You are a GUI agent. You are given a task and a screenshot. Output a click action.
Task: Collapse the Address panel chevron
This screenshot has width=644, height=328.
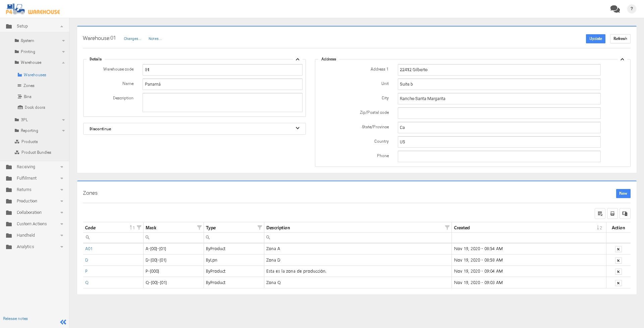click(622, 59)
